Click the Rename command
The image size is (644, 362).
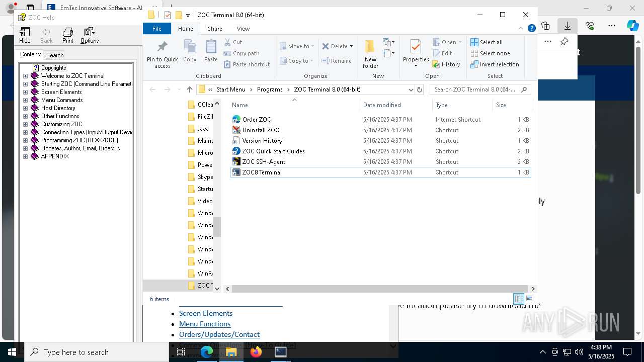coord(337,61)
